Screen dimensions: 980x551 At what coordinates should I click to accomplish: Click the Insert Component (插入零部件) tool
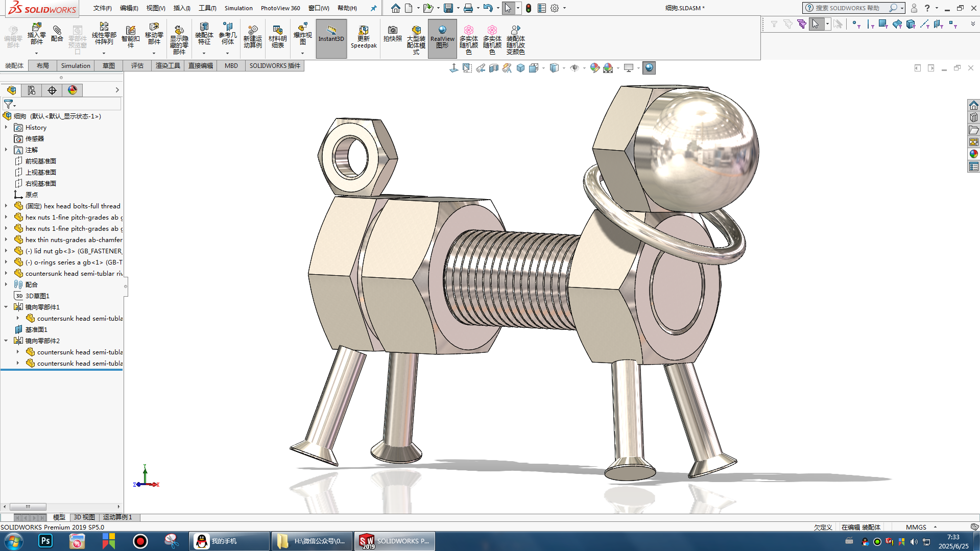pyautogui.click(x=36, y=34)
